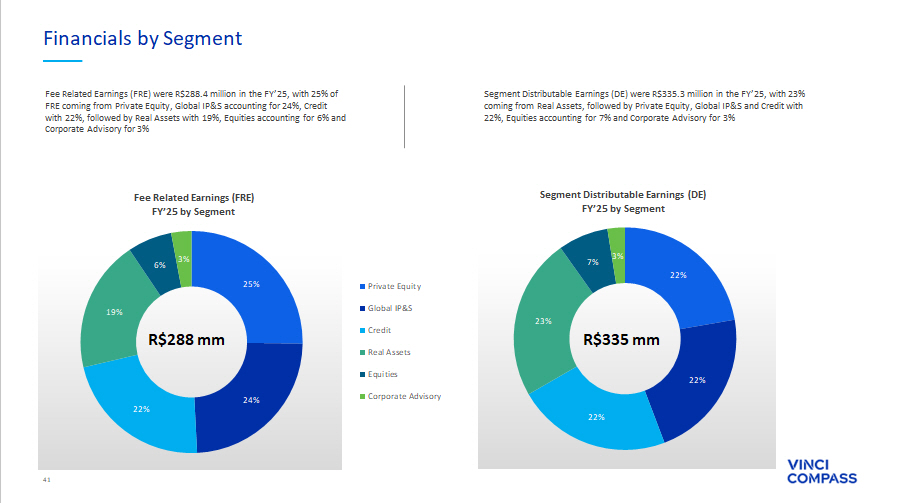This screenshot has height=503, width=898.
Task: Select the Private Equity legend color square
Action: [361, 286]
